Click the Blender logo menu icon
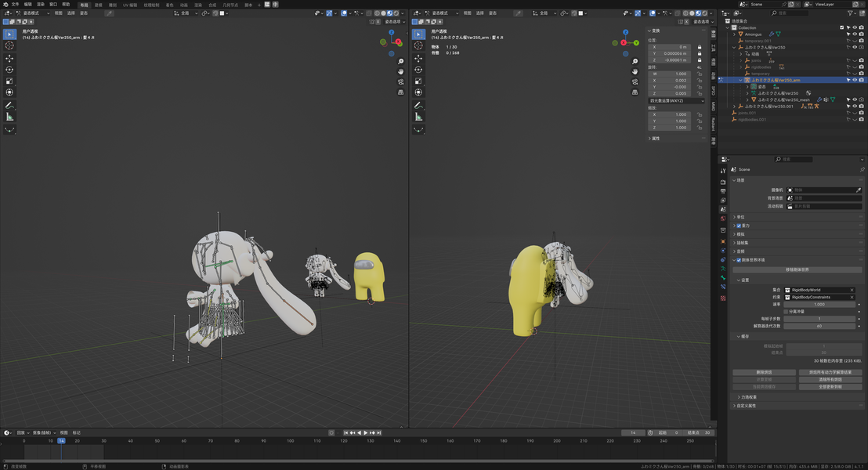The width and height of the screenshot is (868, 470). 5,5
